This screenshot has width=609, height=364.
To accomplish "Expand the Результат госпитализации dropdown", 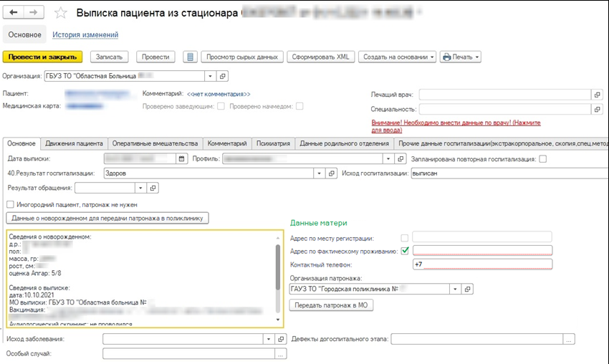I will (320, 173).
